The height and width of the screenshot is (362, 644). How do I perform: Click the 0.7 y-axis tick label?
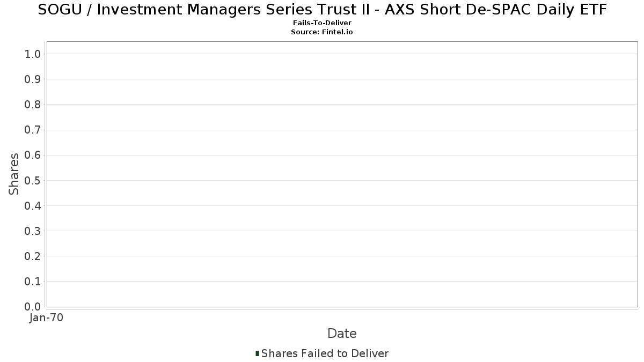click(x=33, y=130)
